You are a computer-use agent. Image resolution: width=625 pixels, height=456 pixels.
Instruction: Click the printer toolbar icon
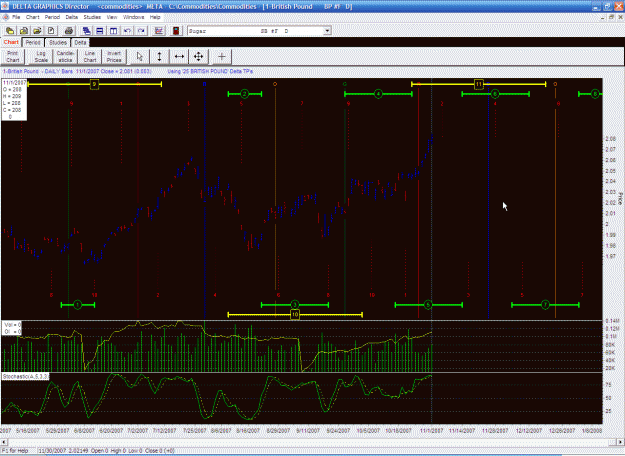click(x=69, y=31)
